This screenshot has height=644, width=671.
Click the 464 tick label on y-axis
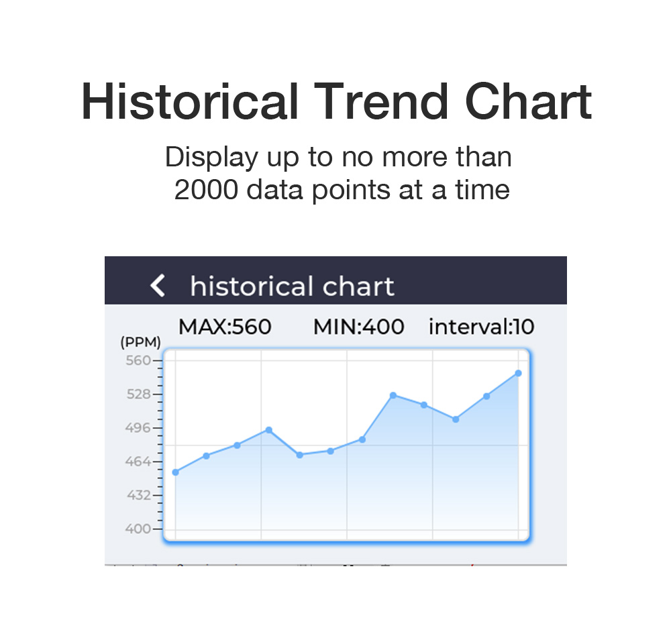click(138, 462)
